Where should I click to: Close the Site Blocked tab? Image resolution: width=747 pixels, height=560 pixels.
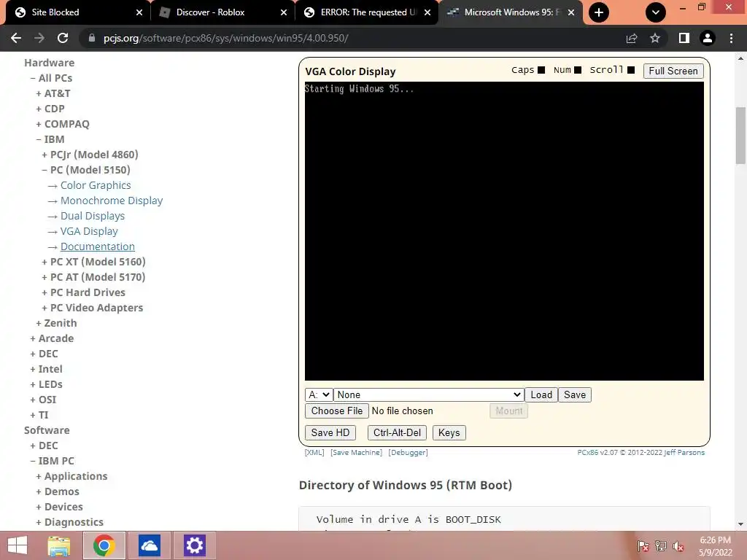pos(139,12)
